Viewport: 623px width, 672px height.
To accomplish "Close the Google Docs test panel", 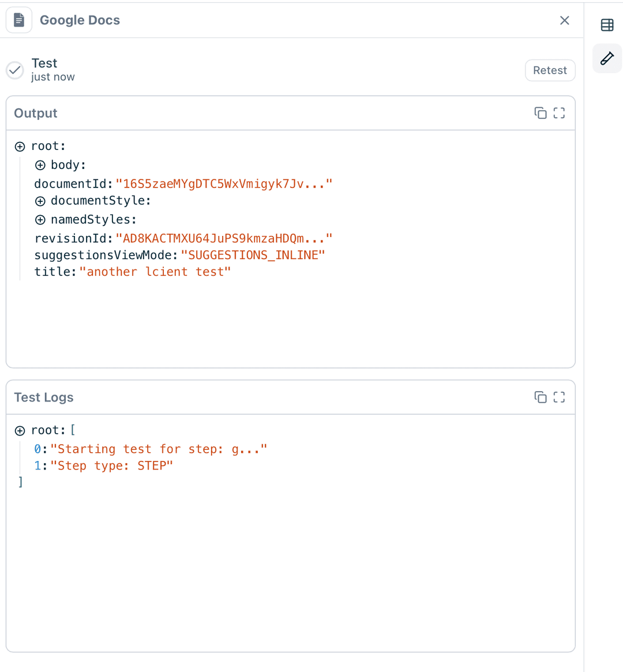I will tap(564, 20).
